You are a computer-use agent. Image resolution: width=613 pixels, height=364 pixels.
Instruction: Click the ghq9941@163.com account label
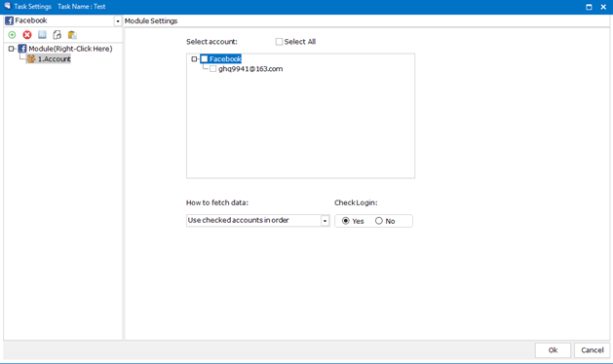[x=250, y=69]
